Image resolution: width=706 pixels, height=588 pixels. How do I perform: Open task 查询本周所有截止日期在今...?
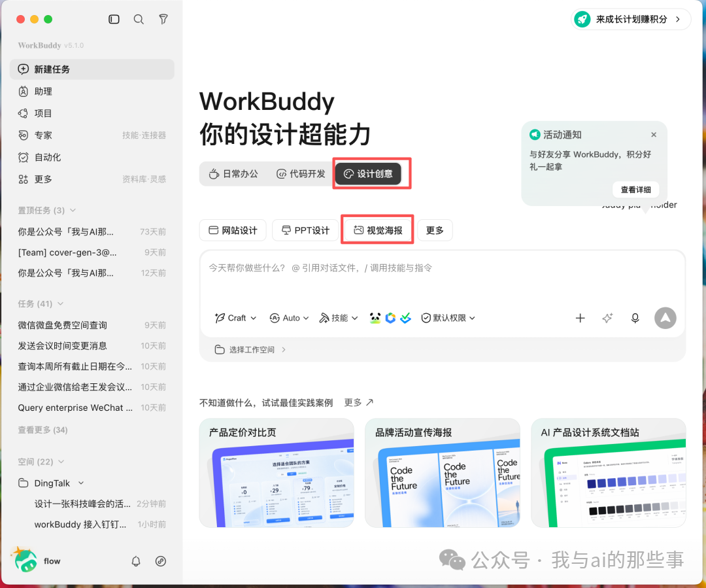click(92, 366)
